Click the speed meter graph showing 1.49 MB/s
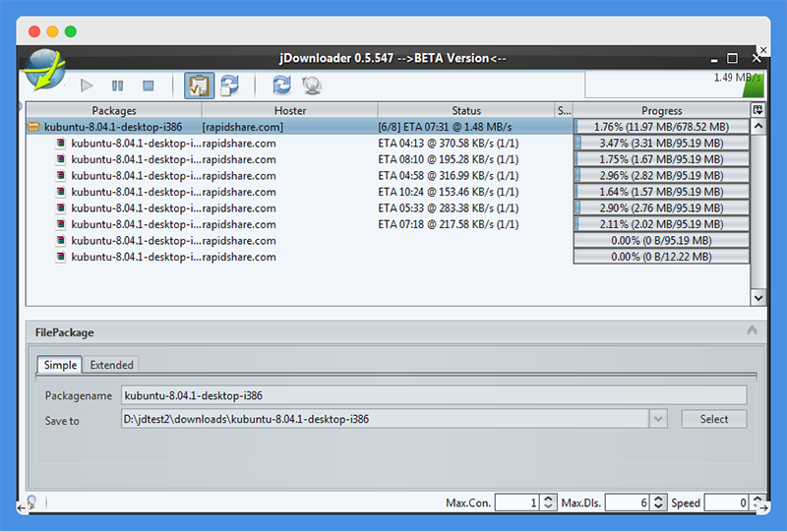787x532 pixels. click(x=675, y=85)
